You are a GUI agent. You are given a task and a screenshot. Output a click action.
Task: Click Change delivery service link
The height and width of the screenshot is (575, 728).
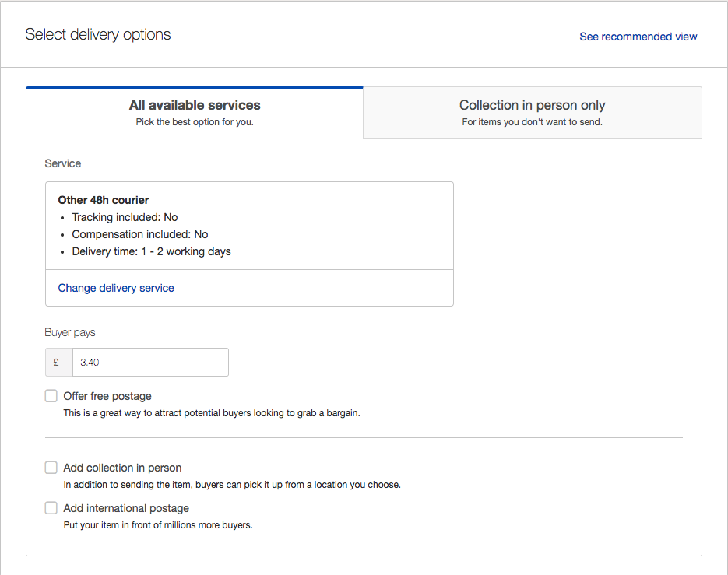(x=116, y=288)
